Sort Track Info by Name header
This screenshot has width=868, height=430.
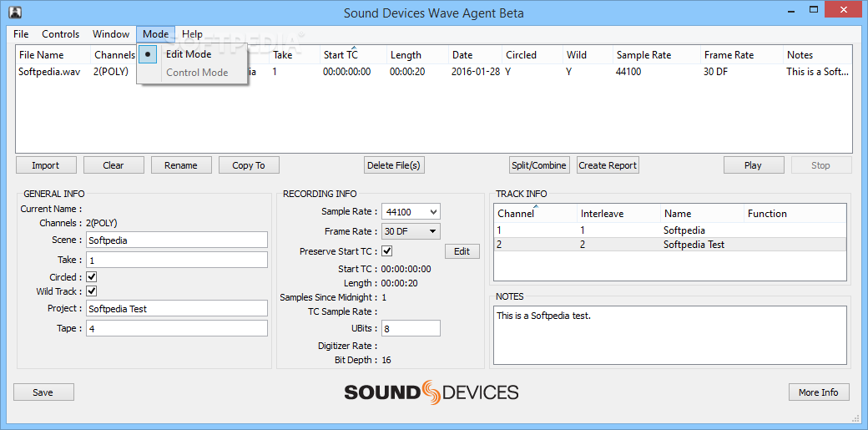(702, 214)
